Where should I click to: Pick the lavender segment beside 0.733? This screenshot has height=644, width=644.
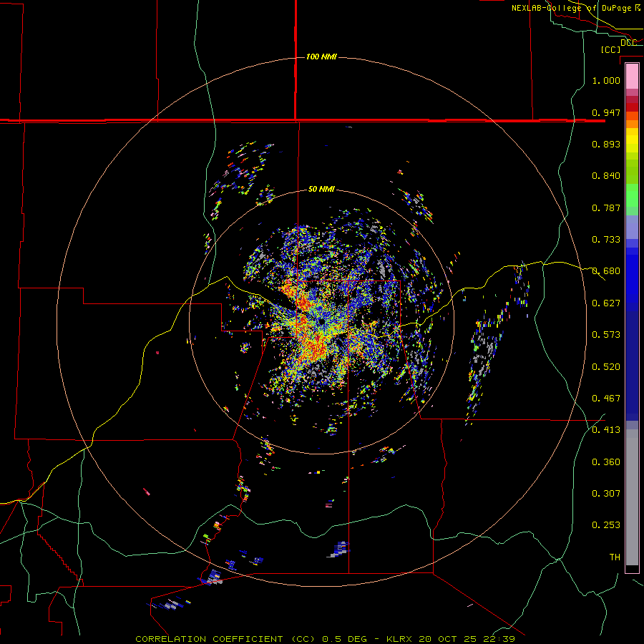(x=632, y=227)
